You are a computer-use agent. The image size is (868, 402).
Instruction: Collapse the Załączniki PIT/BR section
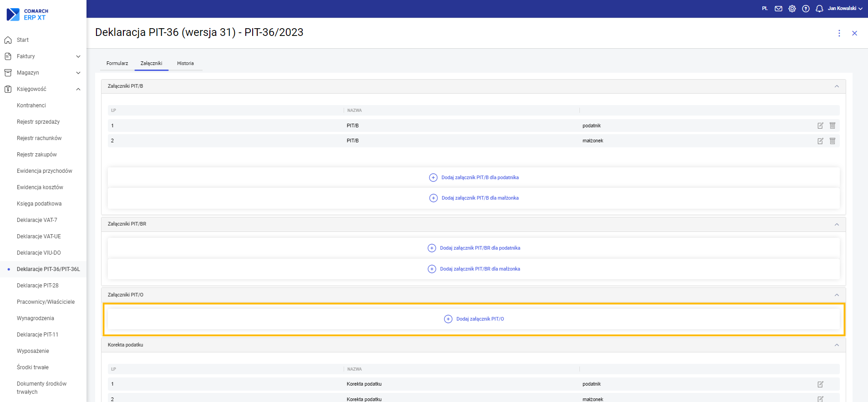tap(837, 224)
